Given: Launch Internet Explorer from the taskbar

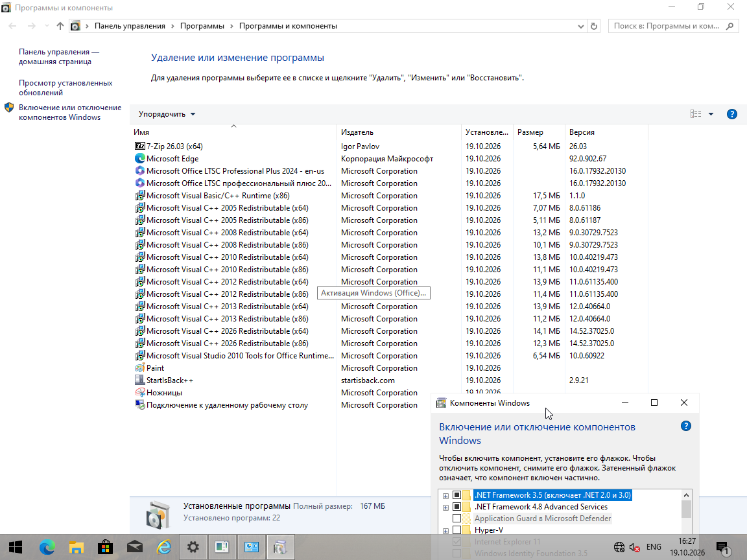Looking at the screenshot, I should pyautogui.click(x=164, y=547).
